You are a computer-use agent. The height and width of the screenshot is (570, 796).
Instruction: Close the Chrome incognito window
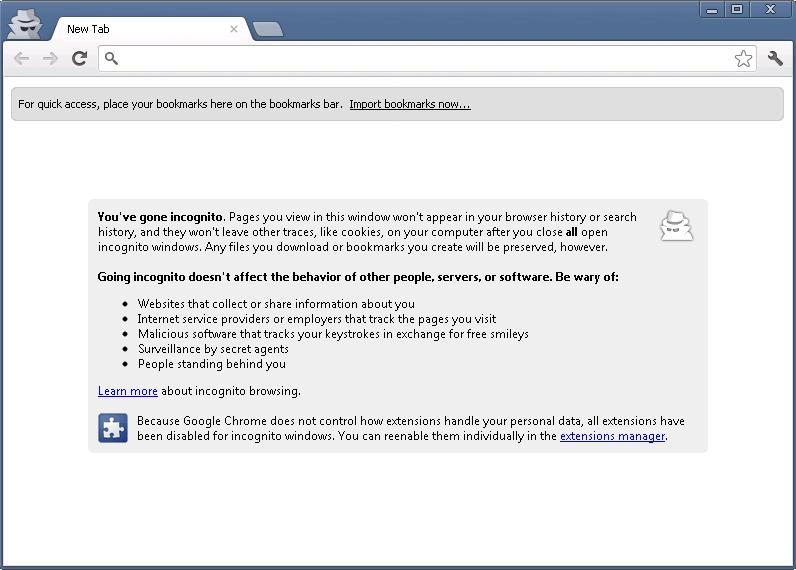pos(770,10)
